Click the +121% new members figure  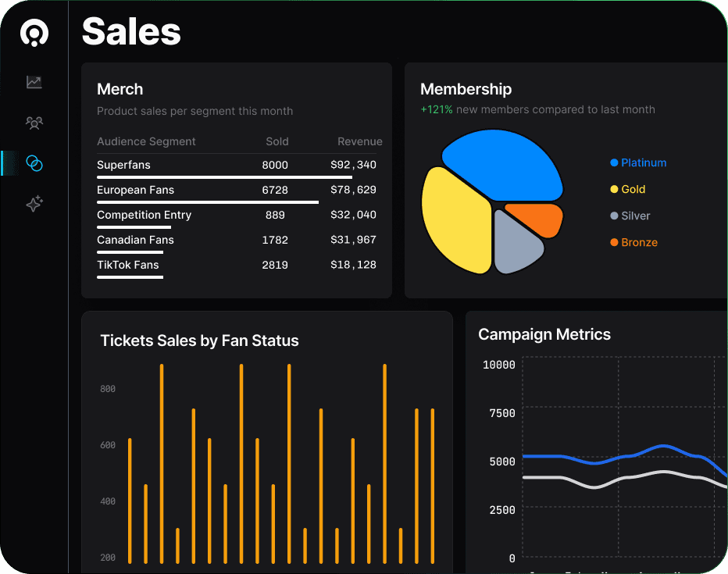click(x=436, y=109)
